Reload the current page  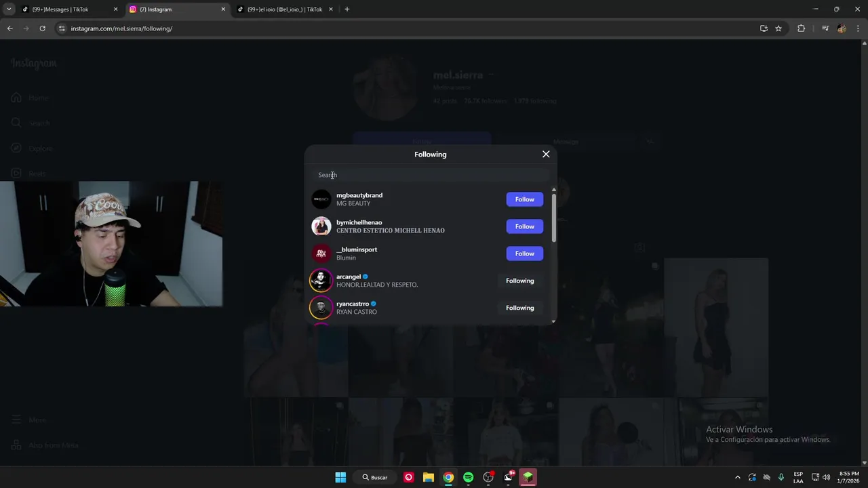click(x=42, y=28)
